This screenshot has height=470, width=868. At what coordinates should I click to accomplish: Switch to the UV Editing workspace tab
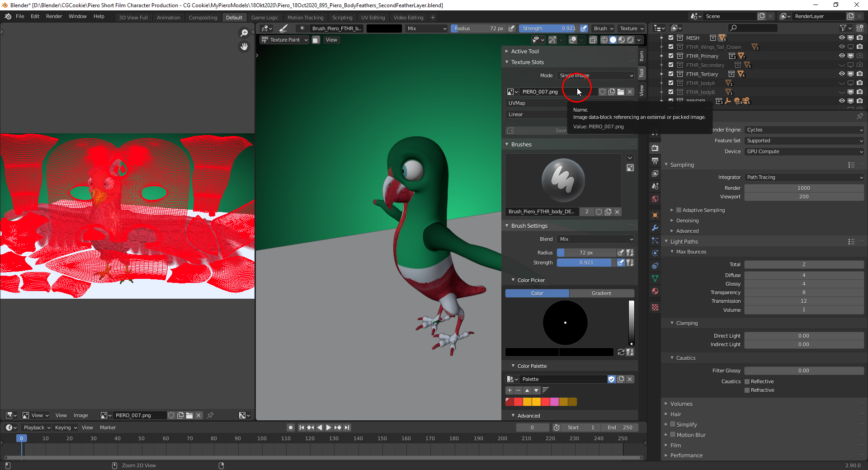coord(373,17)
